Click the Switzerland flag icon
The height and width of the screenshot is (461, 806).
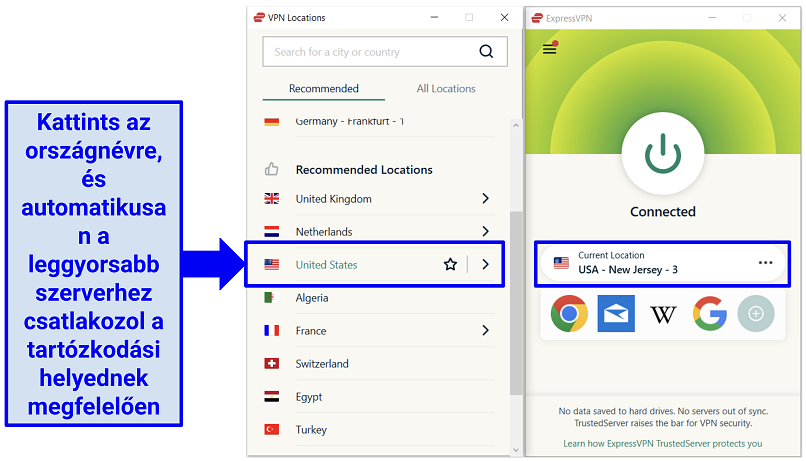[x=271, y=363]
